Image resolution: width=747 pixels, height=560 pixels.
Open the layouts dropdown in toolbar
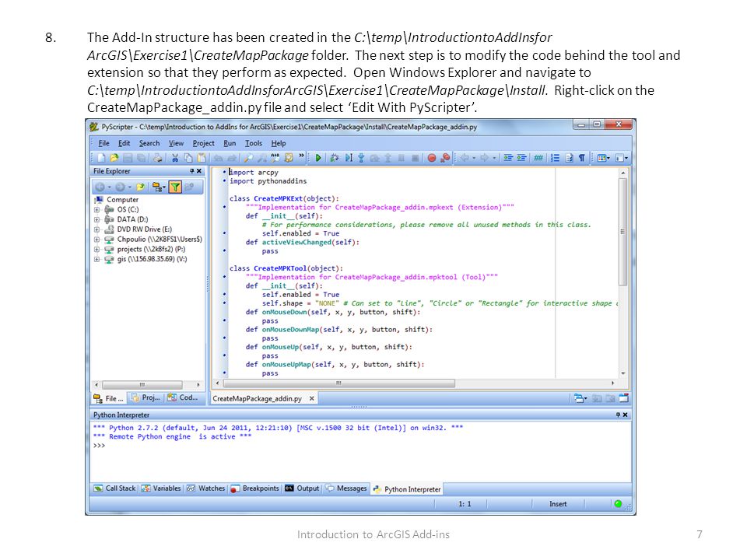coord(604,158)
